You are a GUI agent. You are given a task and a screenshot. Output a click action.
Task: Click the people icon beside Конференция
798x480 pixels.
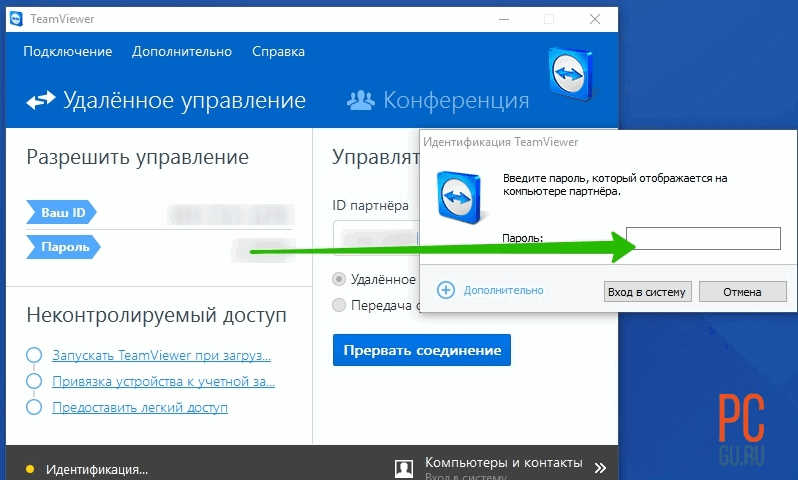[360, 100]
